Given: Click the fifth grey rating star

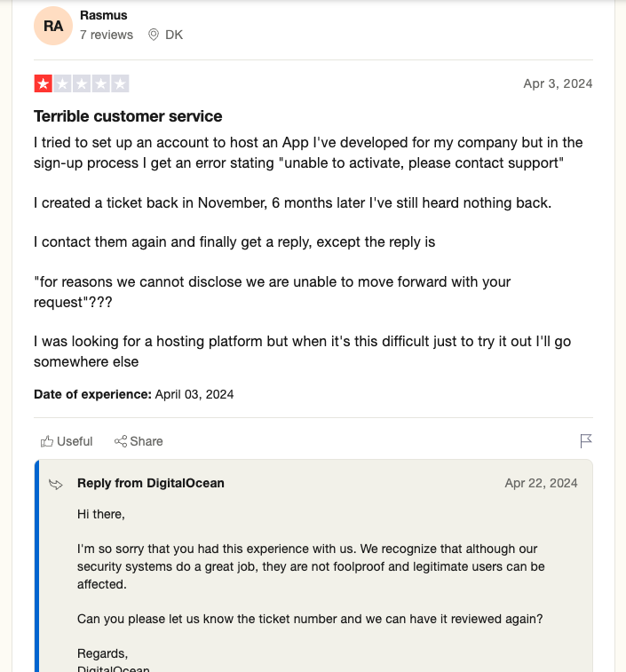Looking at the screenshot, I should pos(121,84).
